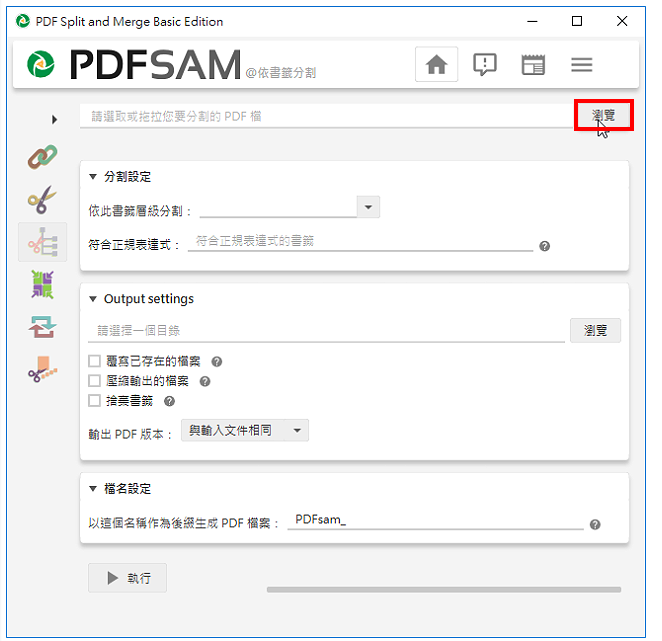Click the progress bar at bottom
Screen dimensions: 662x641
point(444,589)
